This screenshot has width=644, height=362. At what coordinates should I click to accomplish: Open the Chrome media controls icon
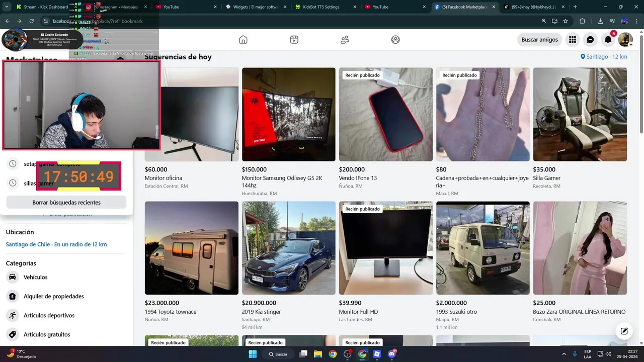612,21
